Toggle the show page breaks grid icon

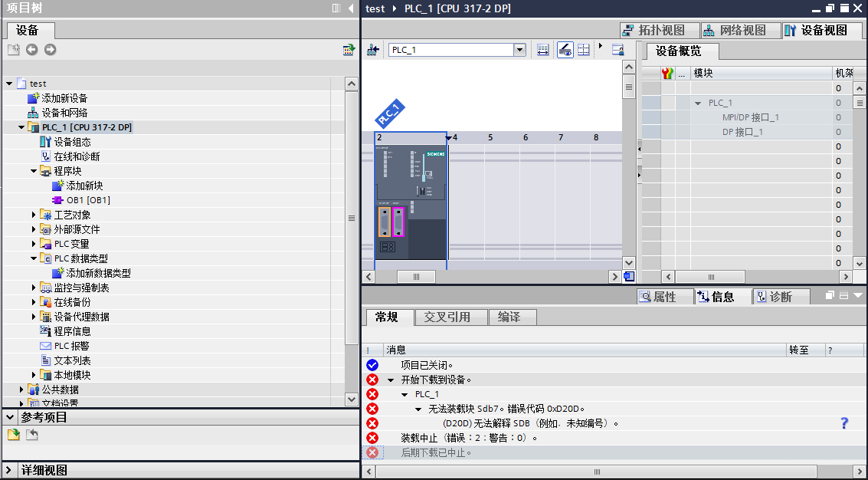point(584,50)
